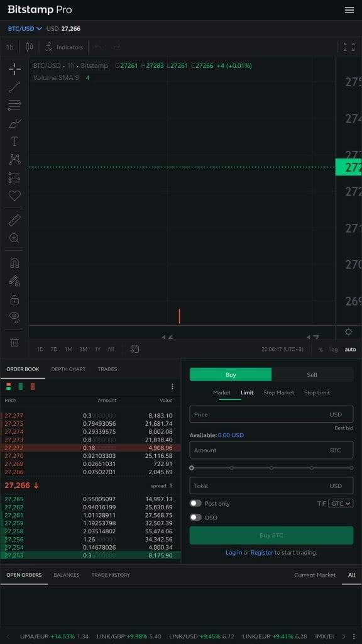Open ticker bar three-dot menu

coord(354,636)
